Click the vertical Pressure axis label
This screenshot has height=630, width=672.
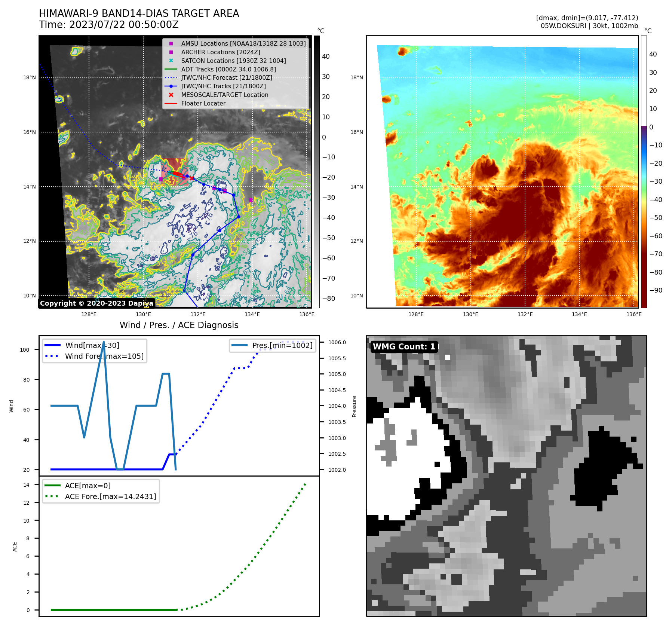click(354, 406)
